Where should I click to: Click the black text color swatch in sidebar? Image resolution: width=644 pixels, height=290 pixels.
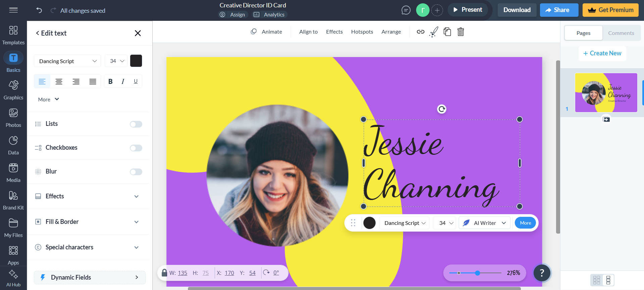tap(136, 61)
